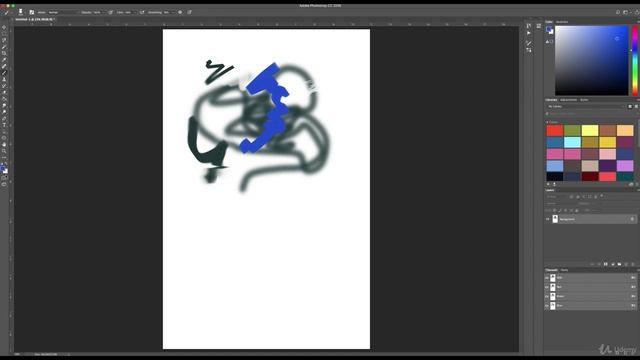The width and height of the screenshot is (640, 360).
Task: Open the Actions panel play icon
Action: [x=529, y=33]
